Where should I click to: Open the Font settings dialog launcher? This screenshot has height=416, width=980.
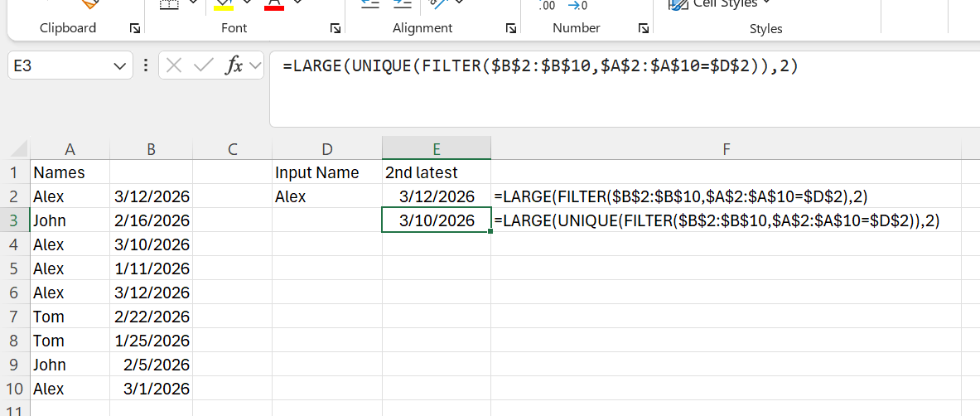(336, 28)
